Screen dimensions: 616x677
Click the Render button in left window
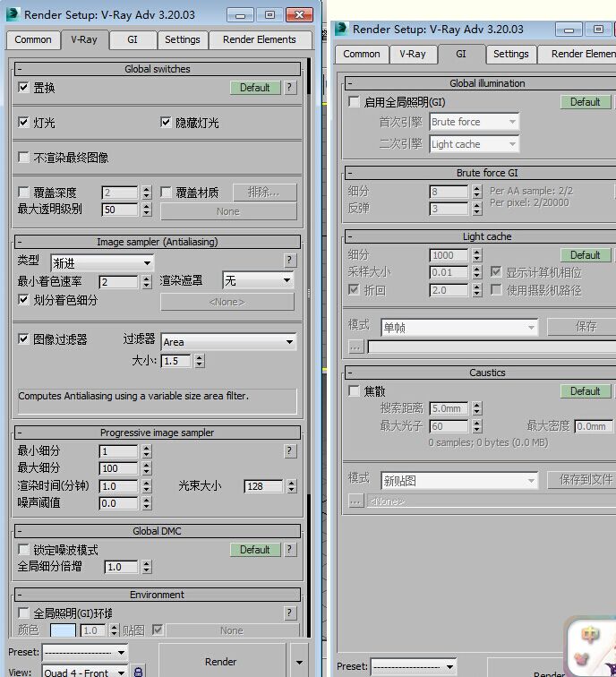click(x=221, y=662)
